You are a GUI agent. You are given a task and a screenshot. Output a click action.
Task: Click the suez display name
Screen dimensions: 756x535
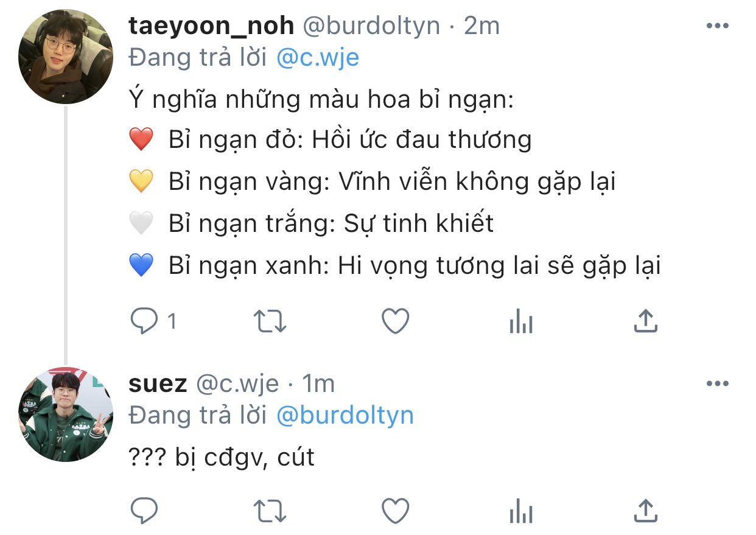click(x=158, y=384)
